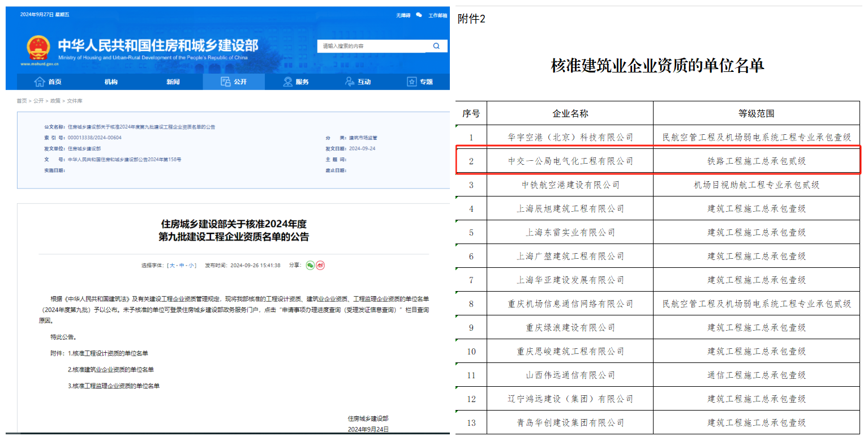868x440 pixels.
Task: Click the article title heading
Action: tap(234, 230)
